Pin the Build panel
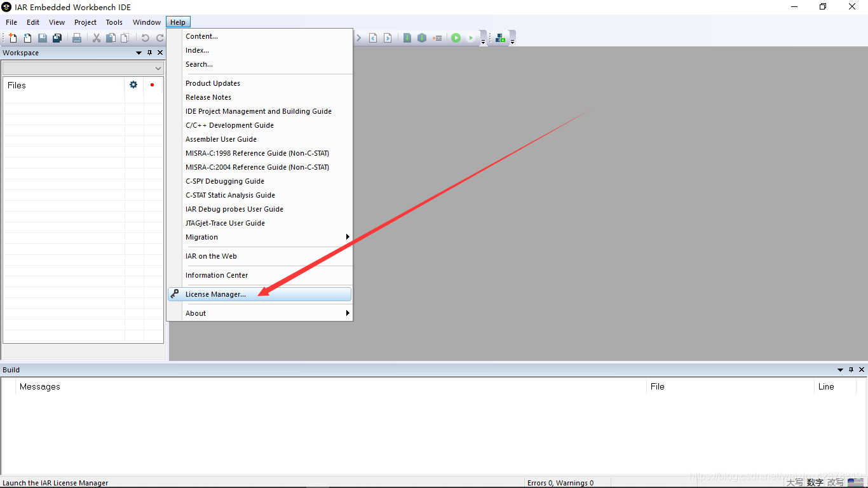This screenshot has width=868, height=488. pos(851,370)
